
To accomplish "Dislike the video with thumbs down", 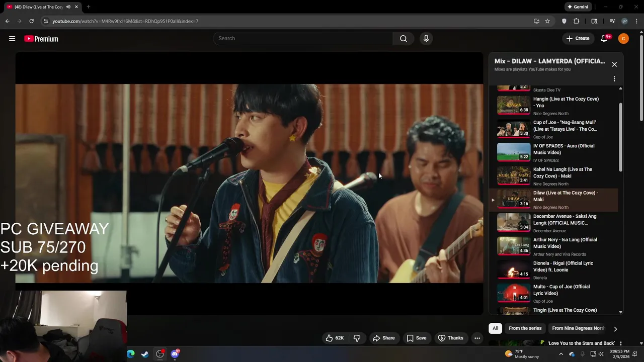I will coord(357,338).
